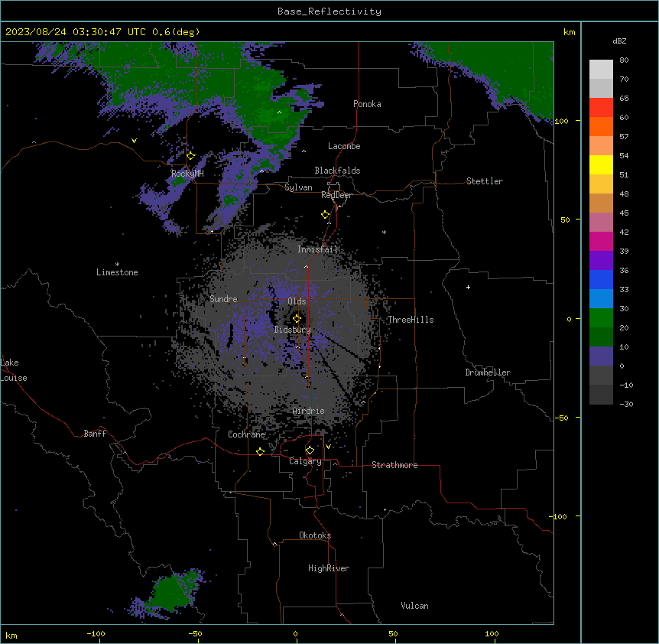This screenshot has height=644, width=659.
Task: Click the yellow diamond marker south of RedDeer
Action: [326, 215]
